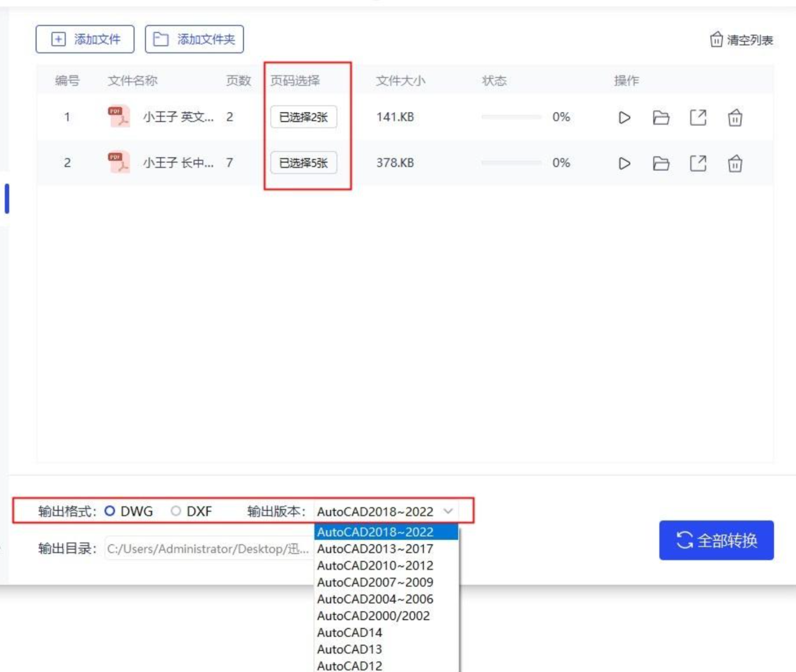Viewport: 796px width, 672px height.
Task: Click share/export icon in row 1
Action: pyautogui.click(x=698, y=118)
